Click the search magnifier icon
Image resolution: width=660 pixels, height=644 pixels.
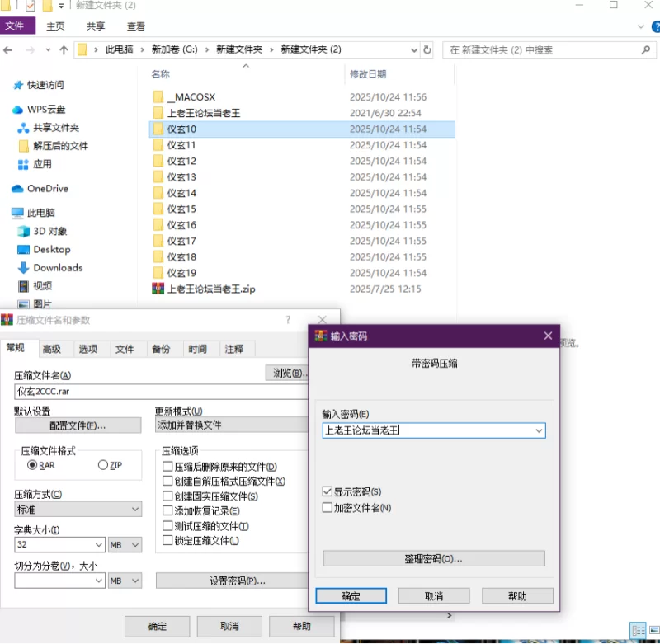(x=646, y=50)
